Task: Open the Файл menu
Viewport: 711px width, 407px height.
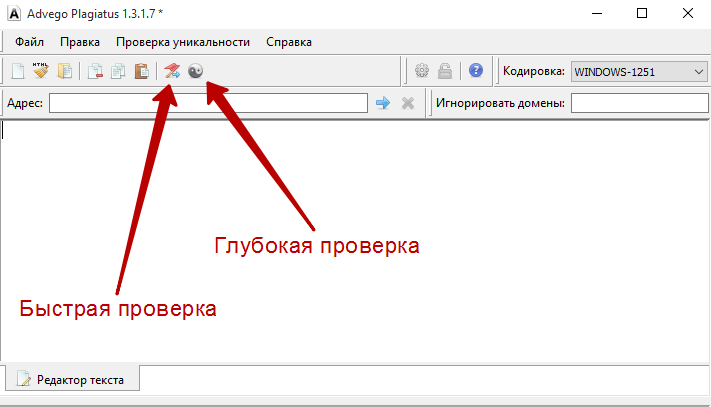Action: coord(29,42)
